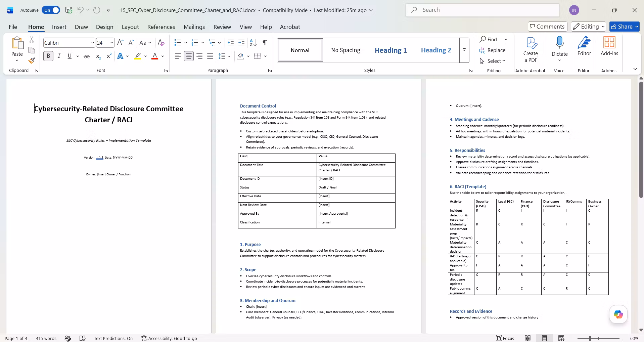Justify paragraph text

(210, 56)
